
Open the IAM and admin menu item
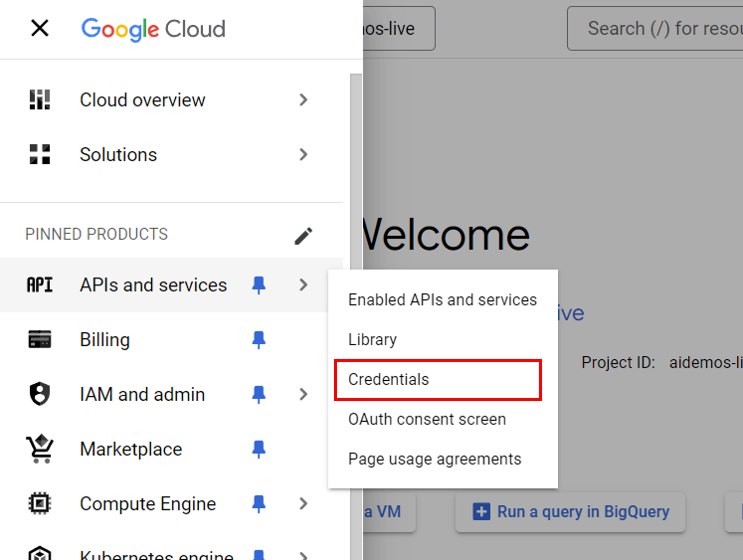pos(171,394)
